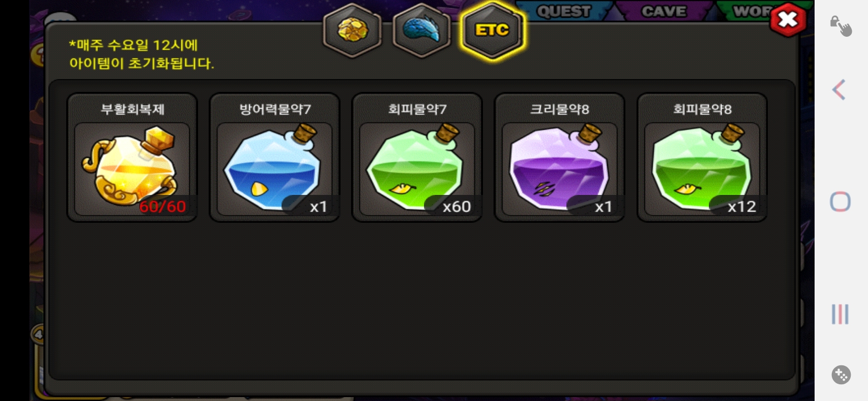Open the QUEST tab behind the panel
868x401 pixels.
pos(564,11)
